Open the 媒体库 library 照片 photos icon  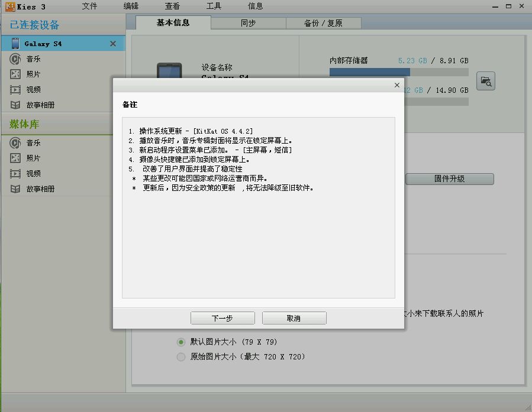[15, 158]
